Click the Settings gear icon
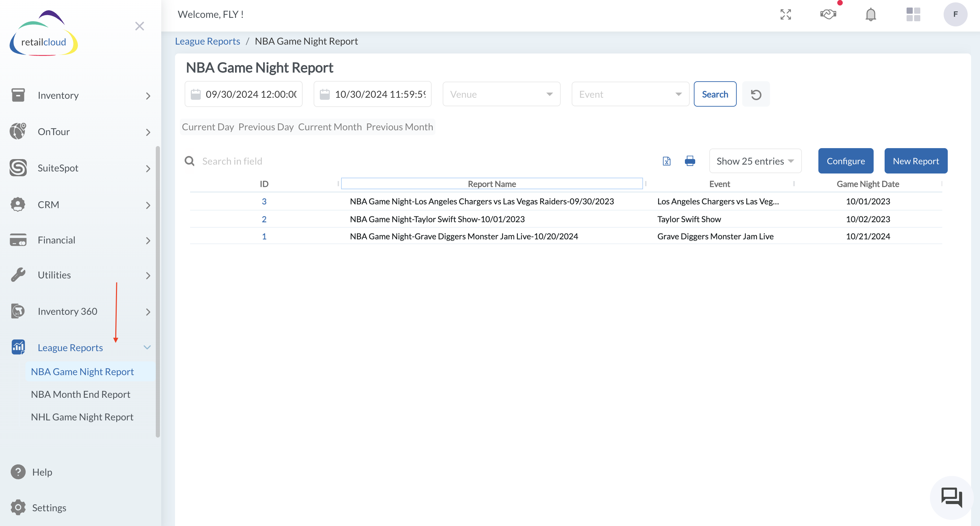 pos(18,507)
